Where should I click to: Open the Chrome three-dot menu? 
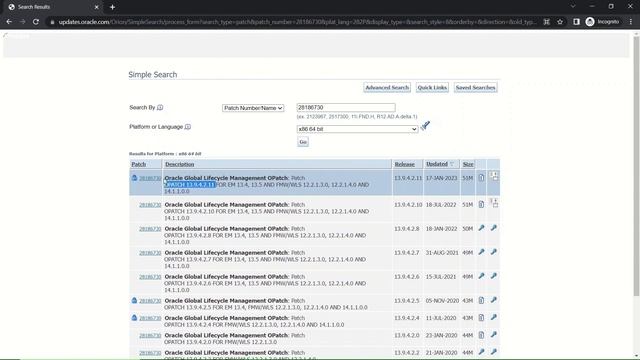point(631,22)
